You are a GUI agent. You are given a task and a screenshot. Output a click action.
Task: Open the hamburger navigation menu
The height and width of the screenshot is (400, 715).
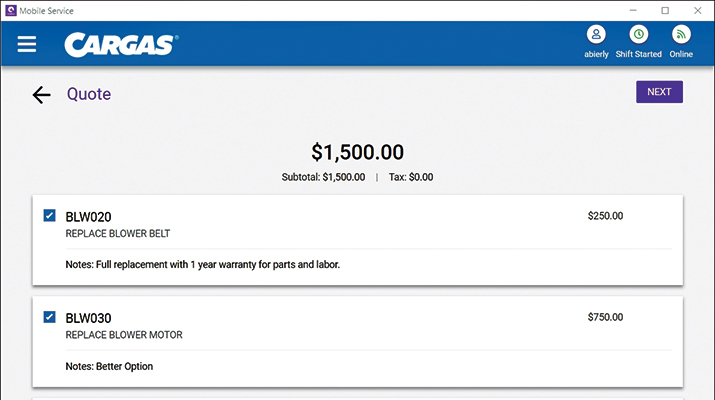(x=27, y=44)
